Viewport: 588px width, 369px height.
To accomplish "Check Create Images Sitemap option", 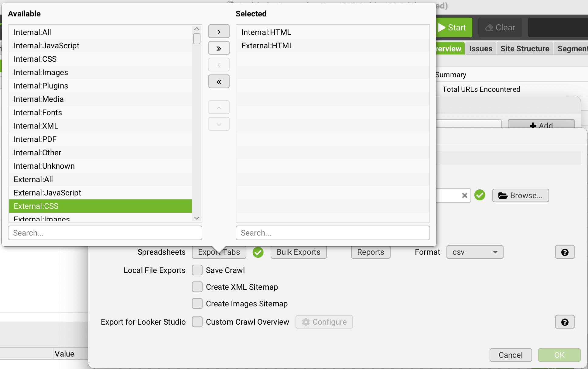I will pos(197,303).
